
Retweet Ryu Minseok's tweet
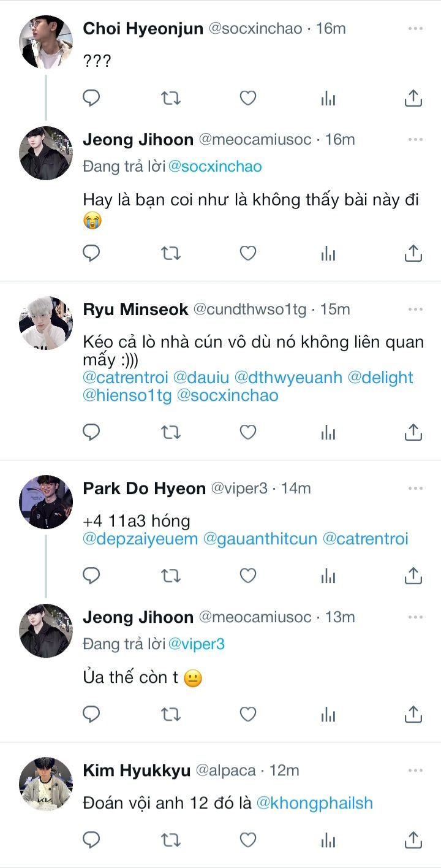click(170, 432)
